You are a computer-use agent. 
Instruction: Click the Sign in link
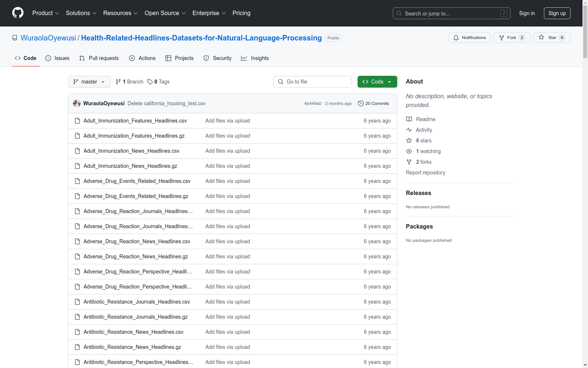point(527,13)
